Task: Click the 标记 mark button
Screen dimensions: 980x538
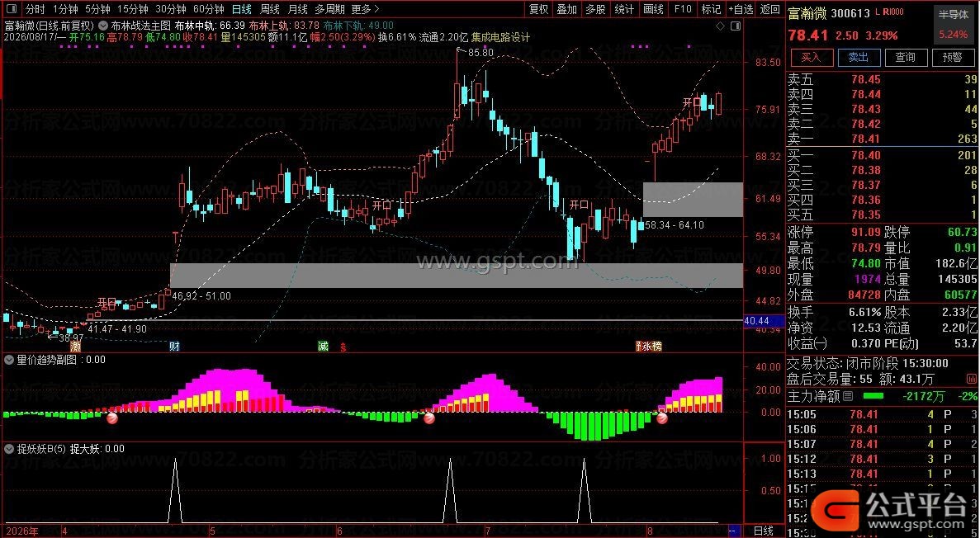Action: (711, 9)
